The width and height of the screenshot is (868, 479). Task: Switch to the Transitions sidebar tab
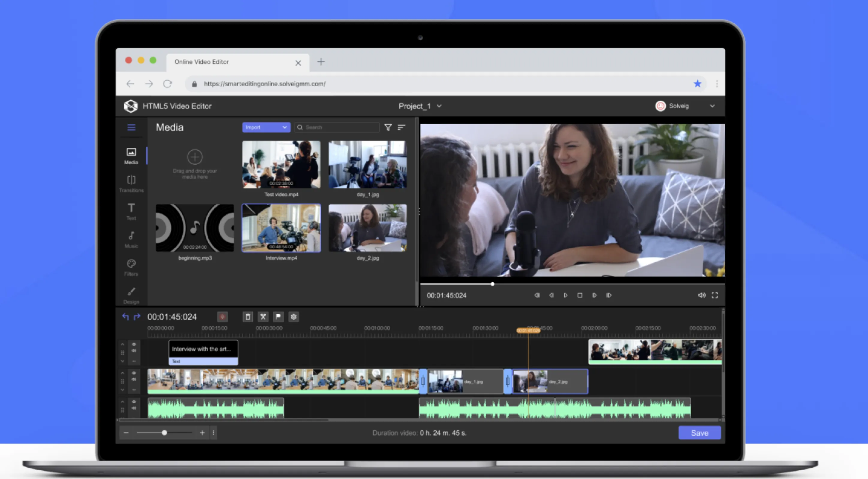[131, 184]
